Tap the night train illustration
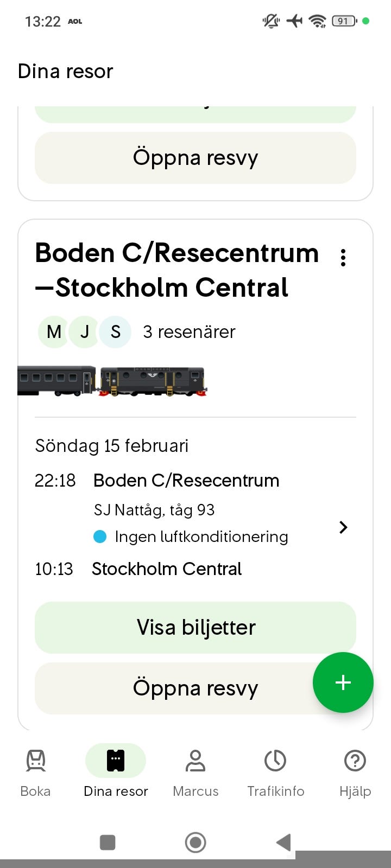 pos(112,381)
